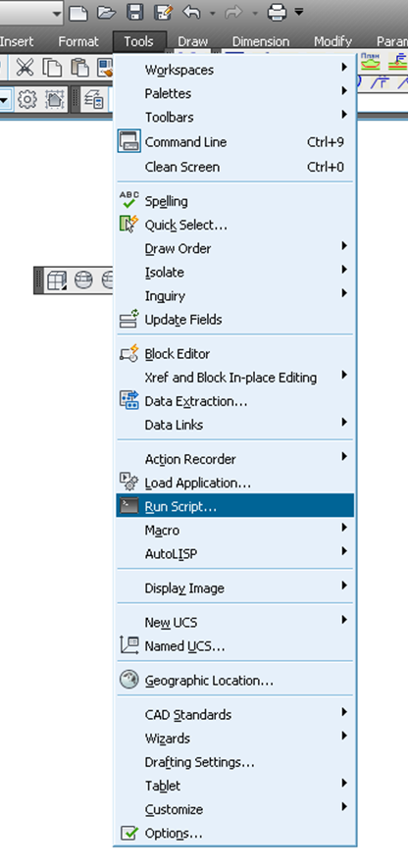Screen dimensions: 409x868
Task: Open dropdown arrow next to Undo
Action: [x=212, y=12]
